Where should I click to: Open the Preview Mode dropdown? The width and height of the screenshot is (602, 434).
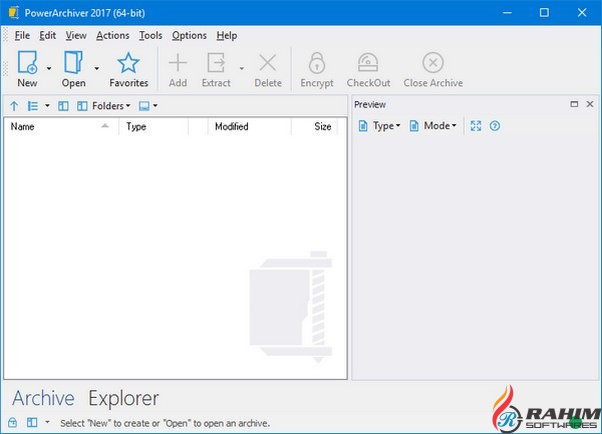tap(433, 126)
